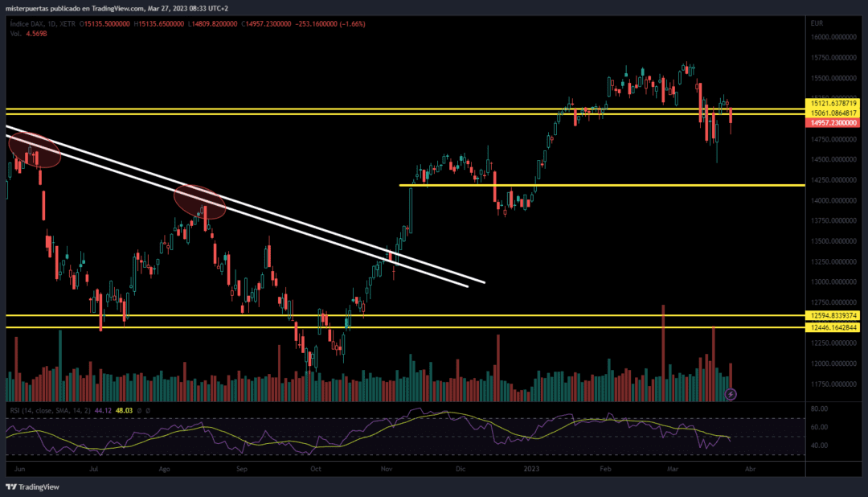Click the red 14957.2300000 current price label

pyautogui.click(x=833, y=123)
